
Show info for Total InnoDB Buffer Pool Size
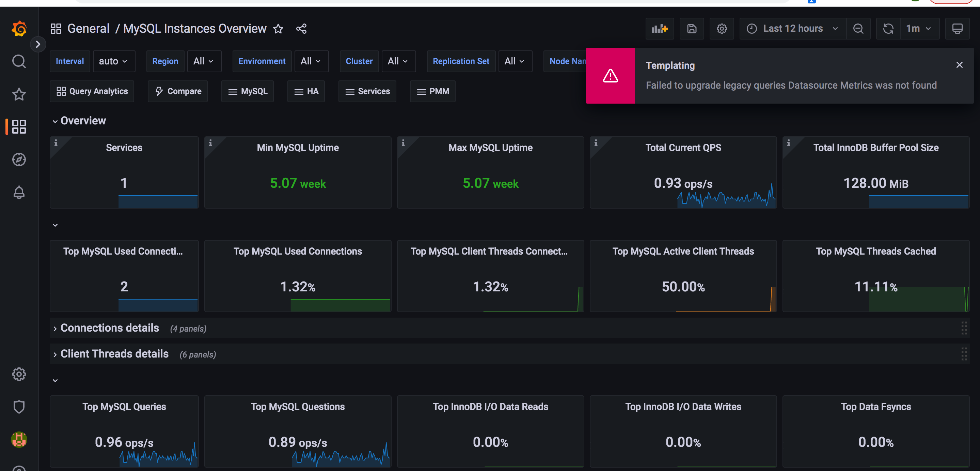(x=789, y=143)
